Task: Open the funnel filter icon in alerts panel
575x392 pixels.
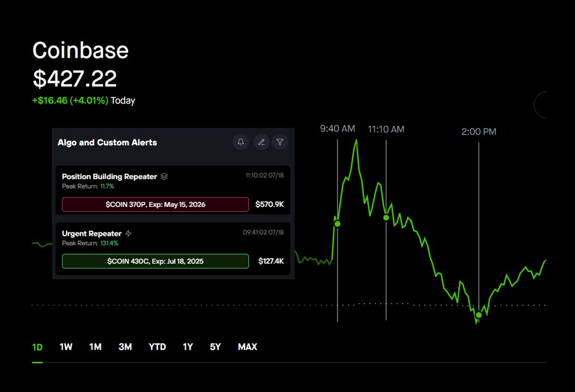Action: (x=280, y=142)
